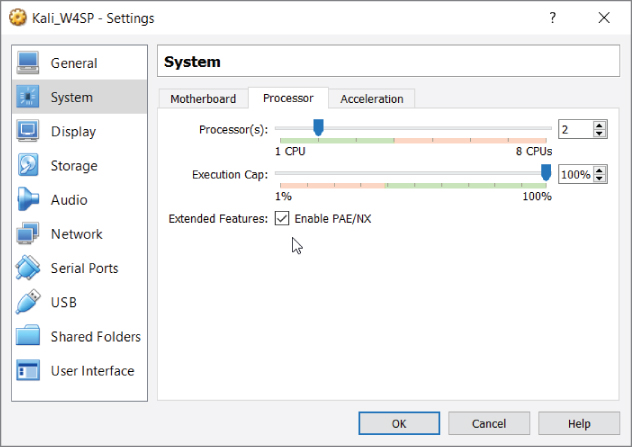Open USB settings via plug icon
The height and width of the screenshot is (447, 632).
pos(28,302)
